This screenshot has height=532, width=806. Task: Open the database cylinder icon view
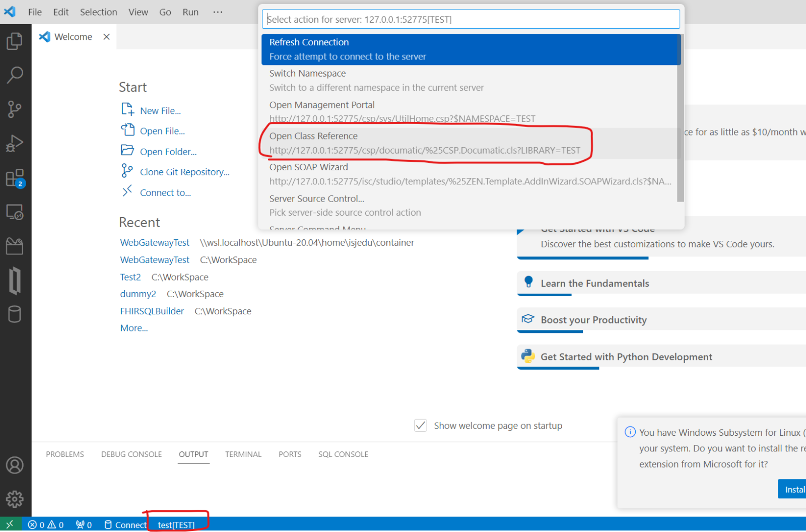(15, 314)
